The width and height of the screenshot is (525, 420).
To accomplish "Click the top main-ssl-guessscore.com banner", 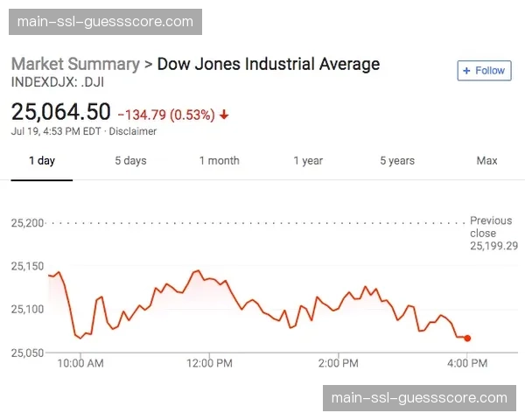I will point(105,21).
